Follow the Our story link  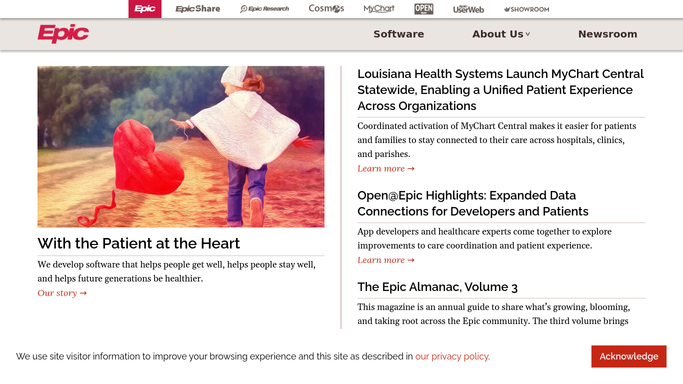coord(62,293)
